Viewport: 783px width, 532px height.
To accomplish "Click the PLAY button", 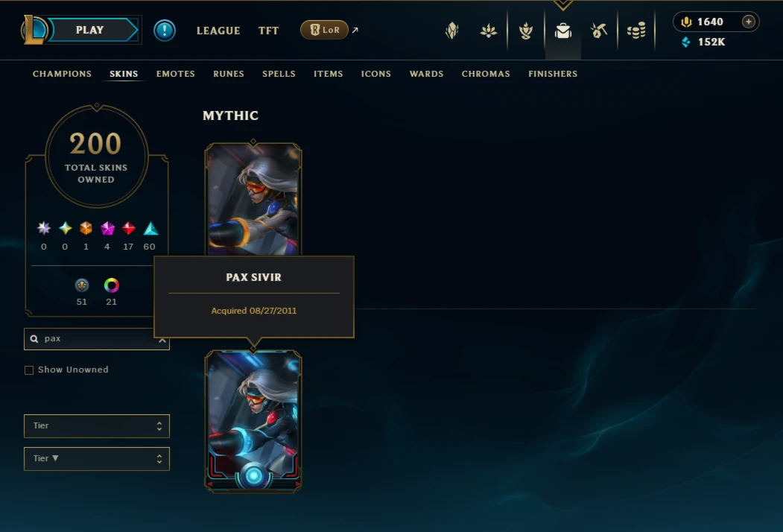I will click(x=90, y=30).
